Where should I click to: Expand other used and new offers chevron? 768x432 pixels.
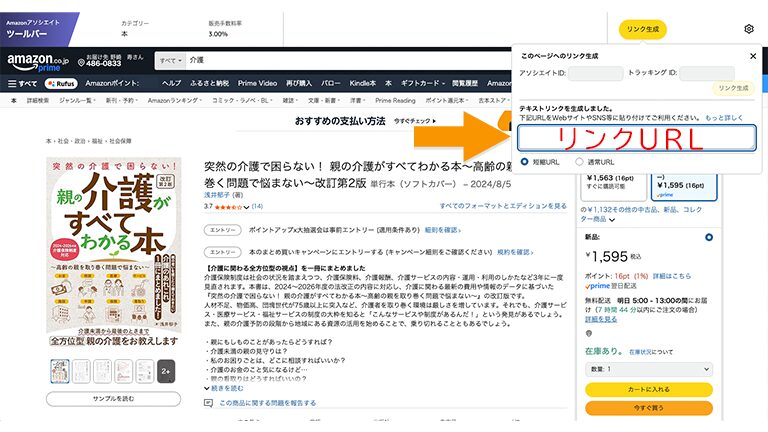point(612,220)
